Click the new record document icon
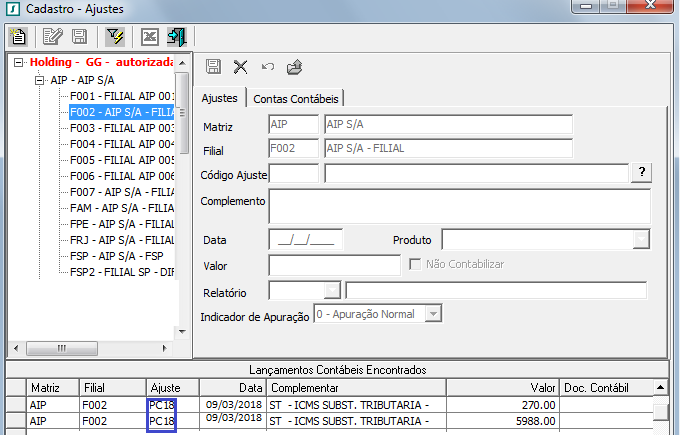Viewport: 680px width, 435px height. click(x=18, y=37)
